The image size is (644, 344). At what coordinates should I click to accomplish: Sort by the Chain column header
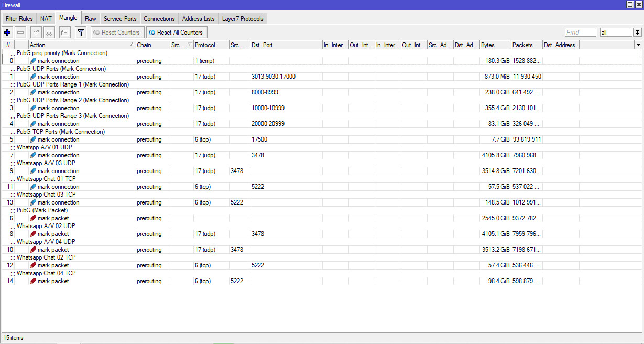pyautogui.click(x=152, y=45)
